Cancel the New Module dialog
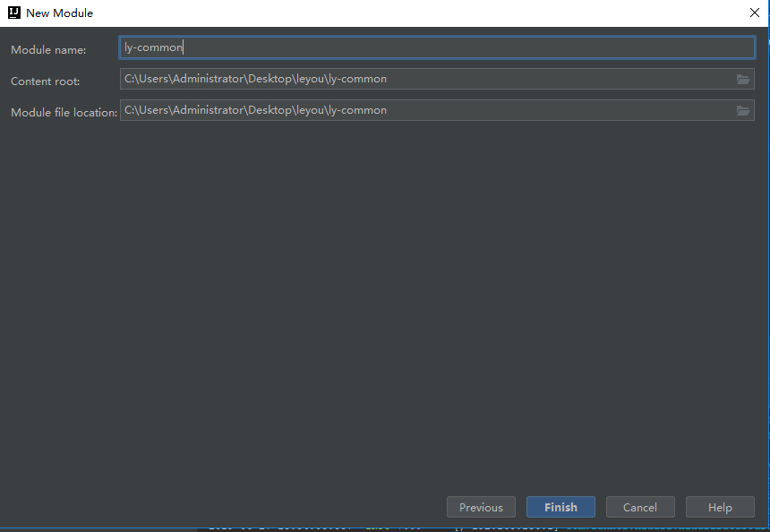The height and width of the screenshot is (532, 770). pos(640,507)
